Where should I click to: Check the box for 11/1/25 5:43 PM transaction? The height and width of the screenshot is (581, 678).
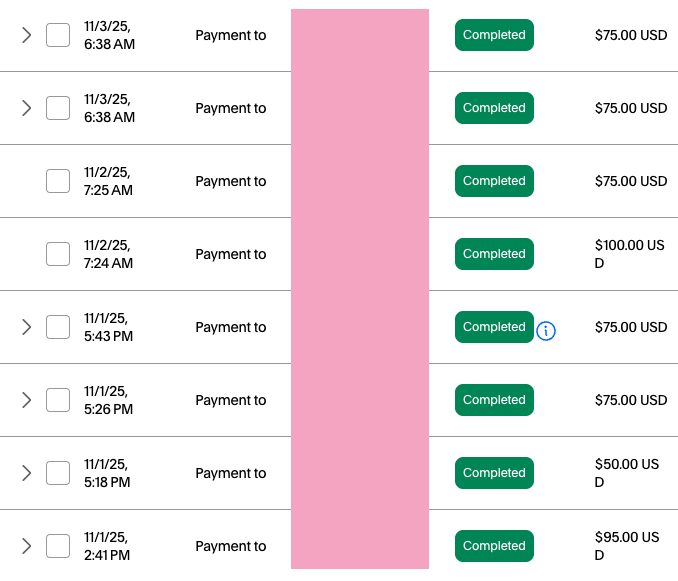point(58,327)
